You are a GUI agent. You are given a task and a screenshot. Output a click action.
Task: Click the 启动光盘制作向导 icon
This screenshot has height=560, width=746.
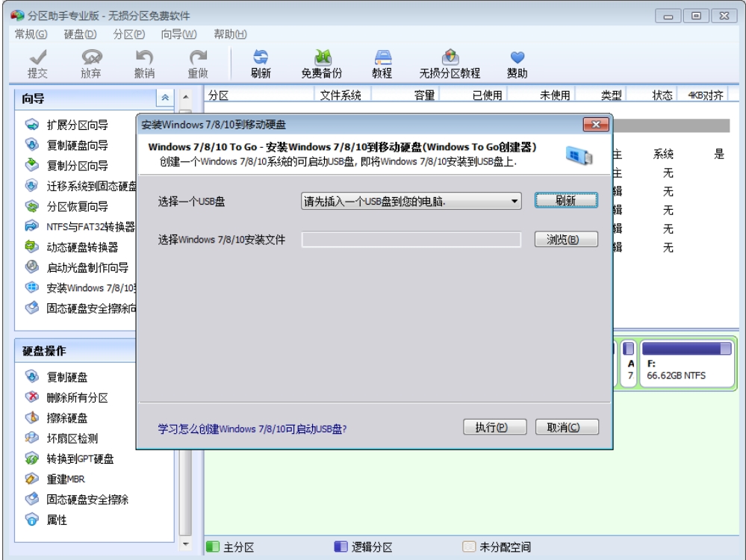32,267
